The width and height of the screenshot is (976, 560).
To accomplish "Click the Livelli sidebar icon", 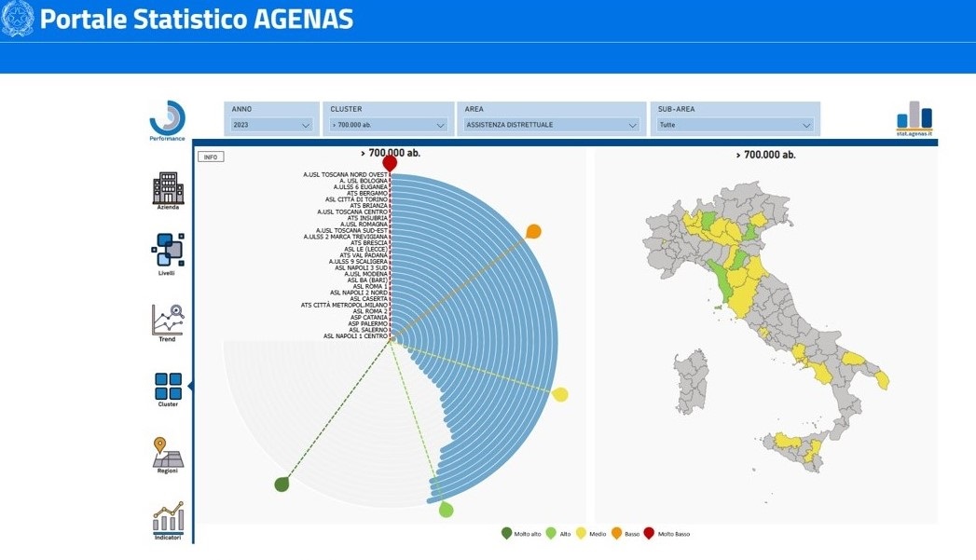I will [169, 248].
